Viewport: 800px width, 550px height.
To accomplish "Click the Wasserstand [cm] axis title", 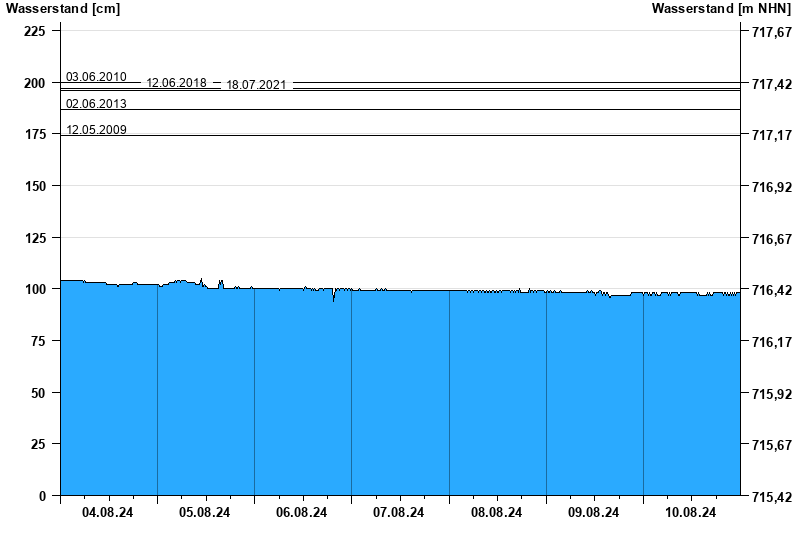I will tap(63, 9).
